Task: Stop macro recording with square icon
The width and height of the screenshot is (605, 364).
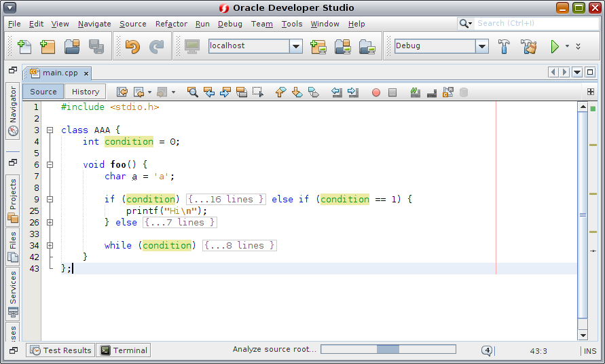Action: [x=392, y=92]
